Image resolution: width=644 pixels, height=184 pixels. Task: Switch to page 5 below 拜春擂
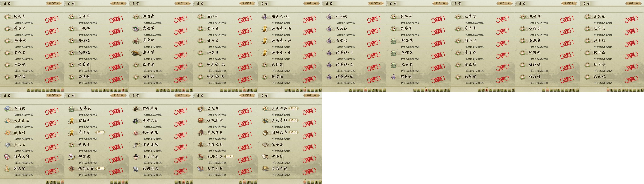click(62, 182)
